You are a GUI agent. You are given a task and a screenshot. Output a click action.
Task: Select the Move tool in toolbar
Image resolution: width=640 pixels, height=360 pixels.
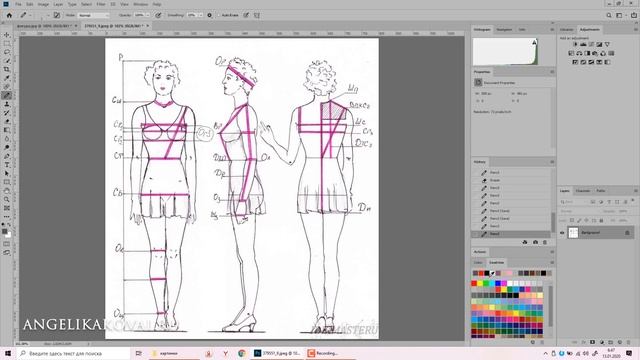point(7,35)
